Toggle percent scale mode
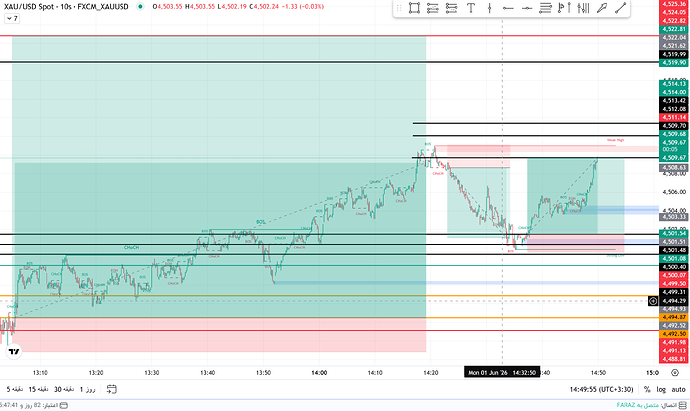Viewport: 690px width, 411px height. 647,389
